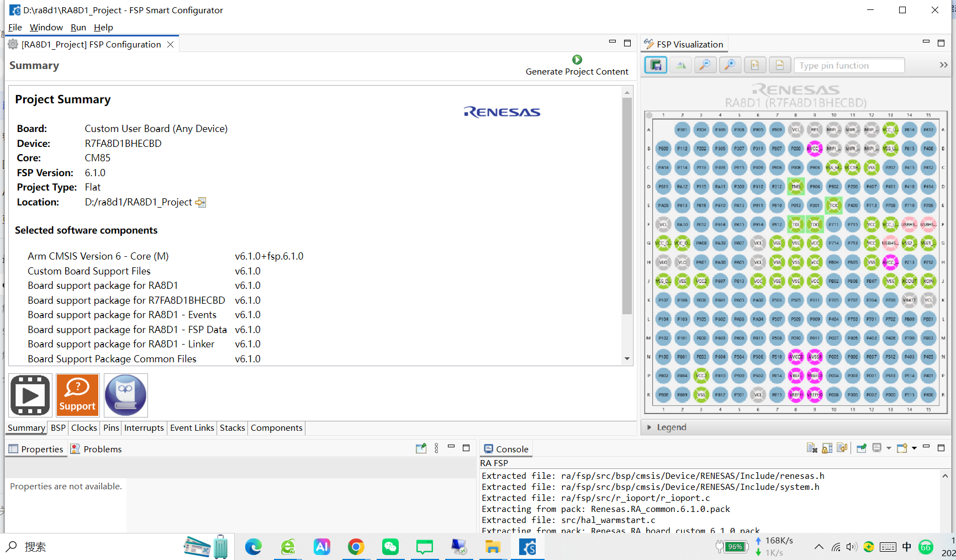This screenshot has height=560, width=956.
Task: Minimize the FSP Visualization panel
Action: [926, 43]
